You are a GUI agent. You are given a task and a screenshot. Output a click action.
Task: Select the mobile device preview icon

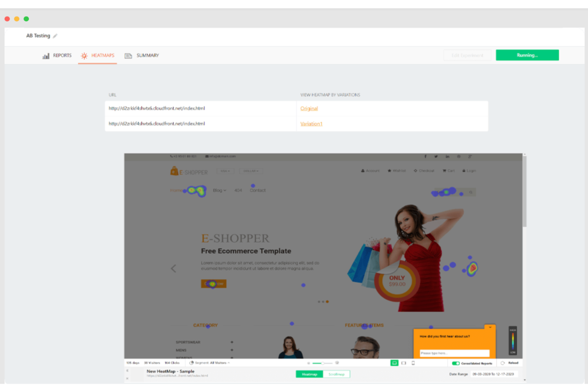point(412,363)
